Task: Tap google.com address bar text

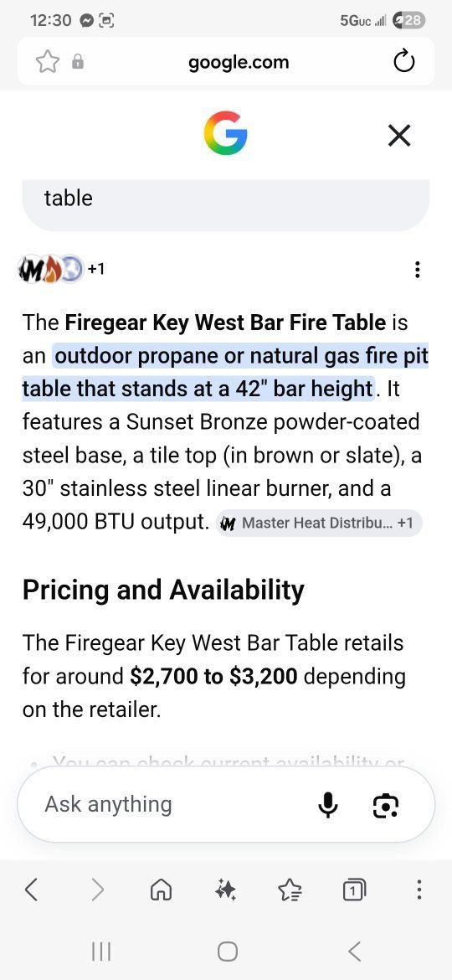Action: (x=239, y=63)
